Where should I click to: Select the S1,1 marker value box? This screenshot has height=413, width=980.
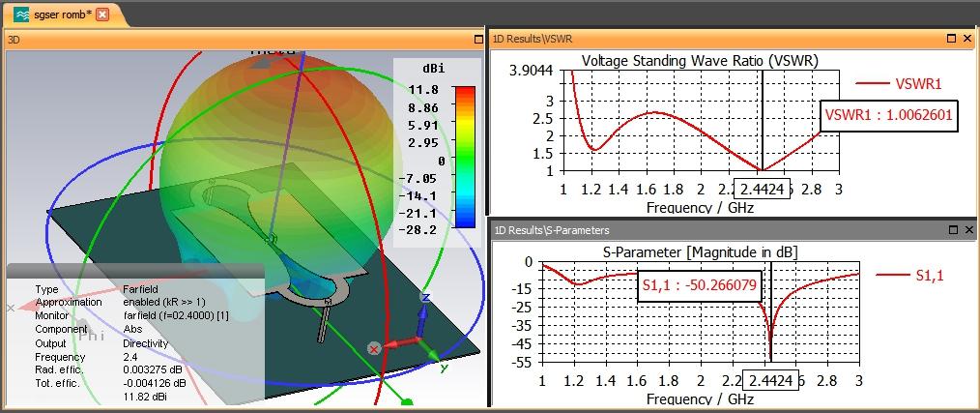point(700,286)
